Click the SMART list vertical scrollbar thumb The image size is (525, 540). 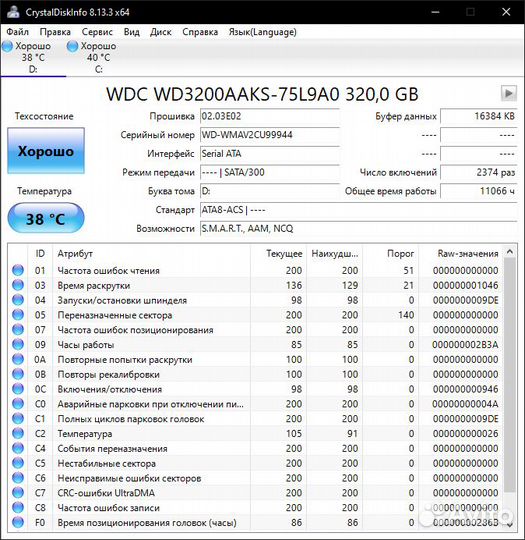click(509, 375)
